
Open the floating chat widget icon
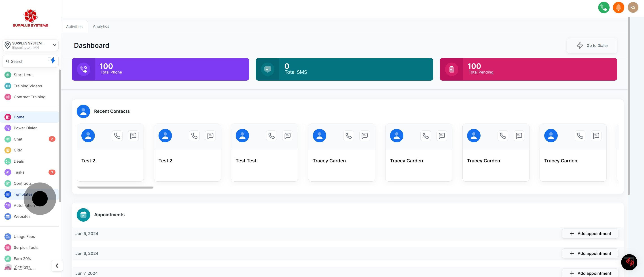pyautogui.click(x=629, y=262)
